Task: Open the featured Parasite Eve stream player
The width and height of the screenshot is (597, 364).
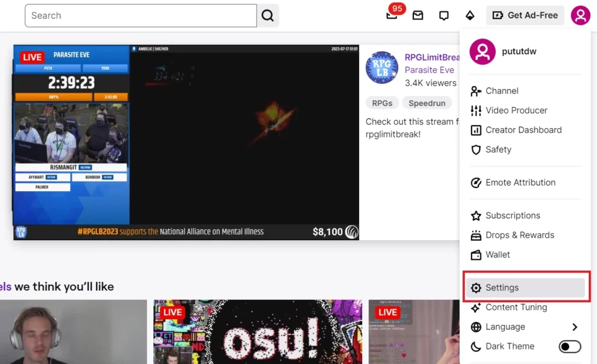Action: (186, 142)
